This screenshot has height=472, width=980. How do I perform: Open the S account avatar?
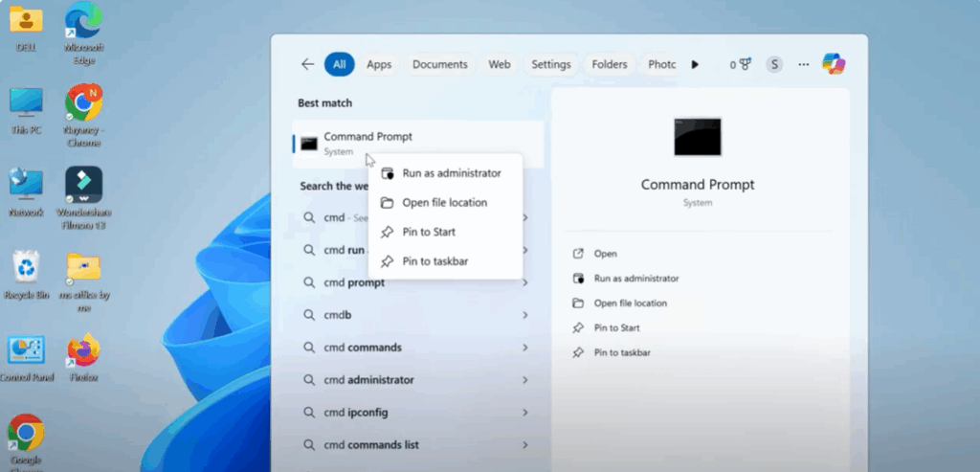pos(774,64)
